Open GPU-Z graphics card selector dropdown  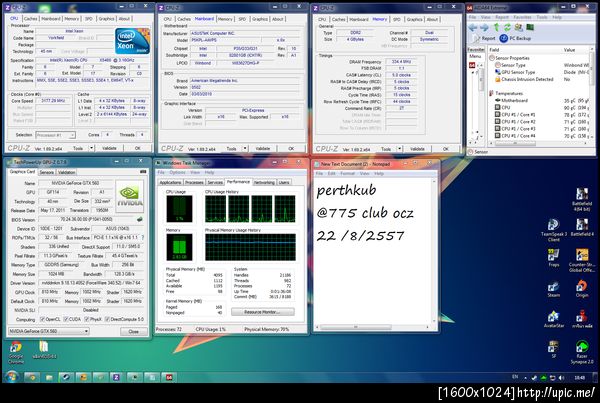point(49,331)
